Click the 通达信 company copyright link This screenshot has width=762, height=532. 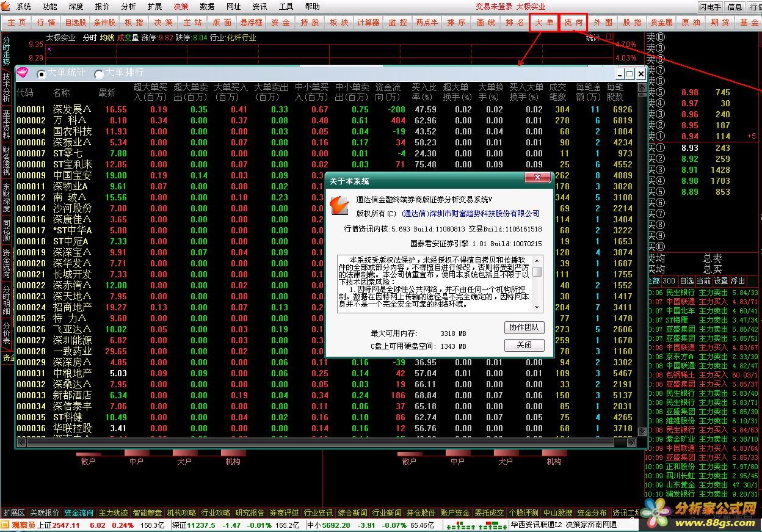471,214
